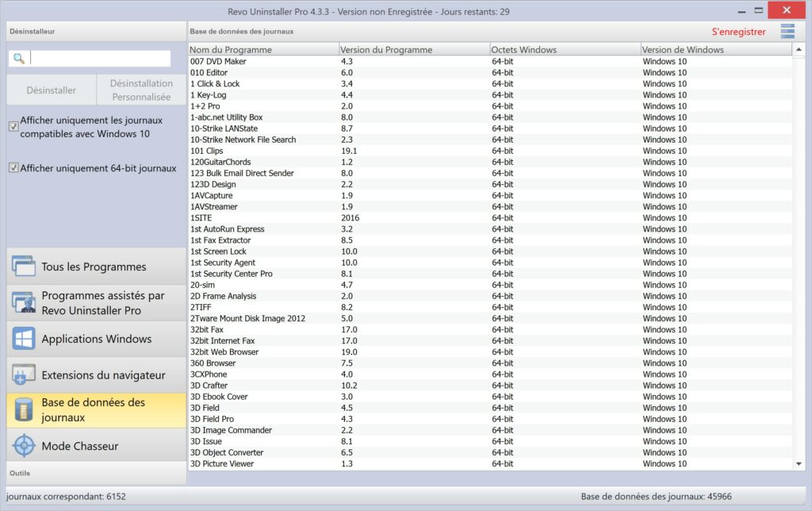Select the 007 DVD Maker row
This screenshot has height=511, width=812.
point(490,61)
